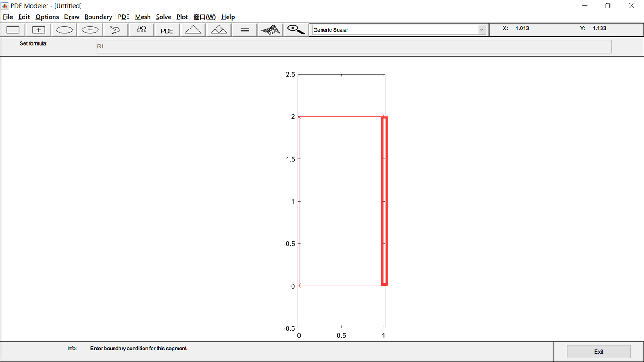Open the File menu
Screen dimensions: 644x362
point(7,17)
